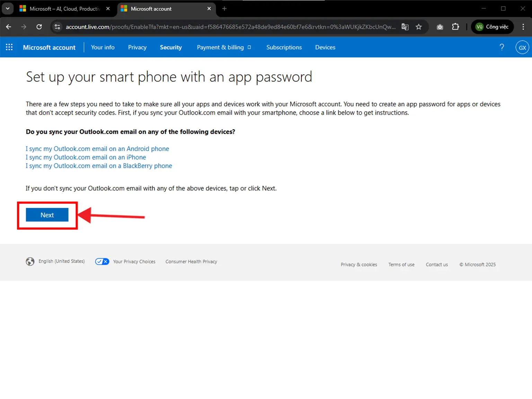532x399 pixels.
Task: Open help via the question mark icon
Action: click(x=502, y=47)
